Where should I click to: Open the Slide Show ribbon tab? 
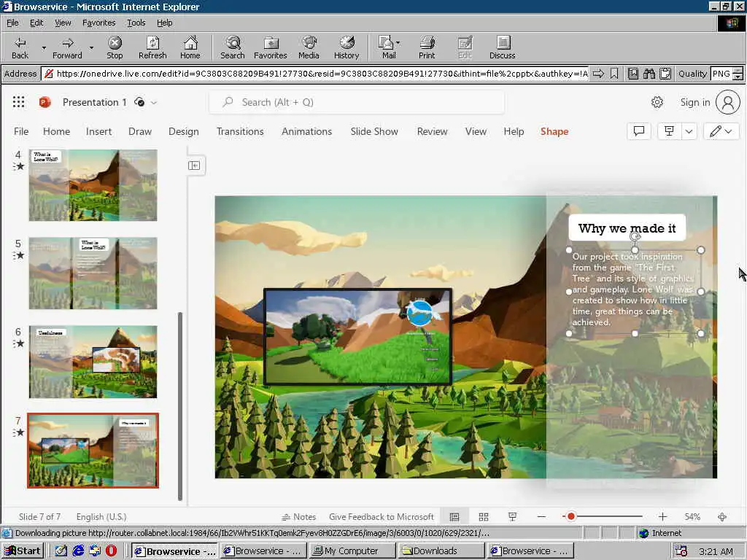coord(374,131)
